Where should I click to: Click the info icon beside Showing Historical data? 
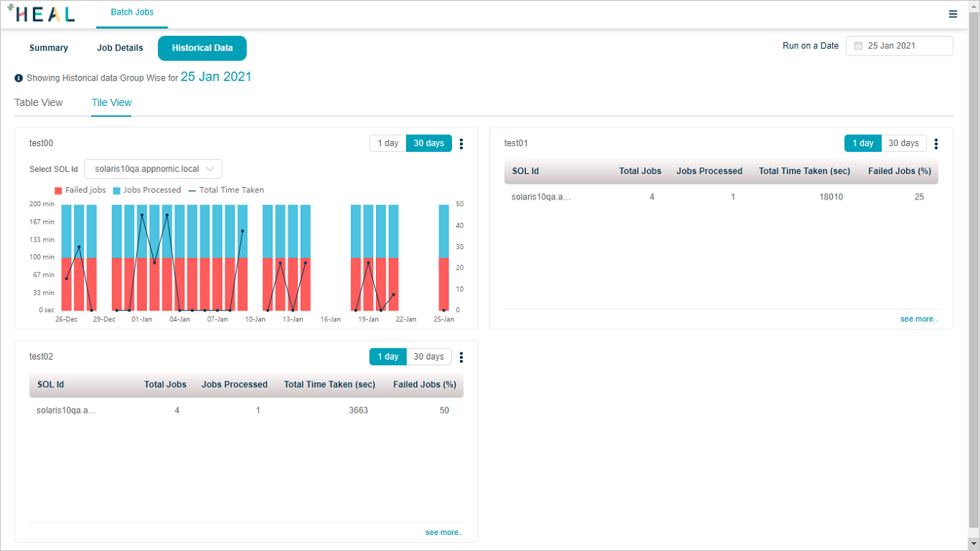pyautogui.click(x=19, y=78)
